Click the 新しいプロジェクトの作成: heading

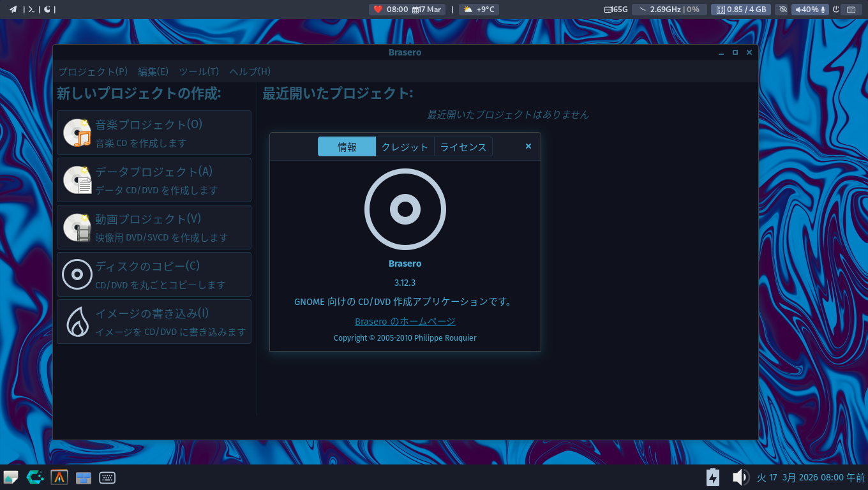pos(139,94)
